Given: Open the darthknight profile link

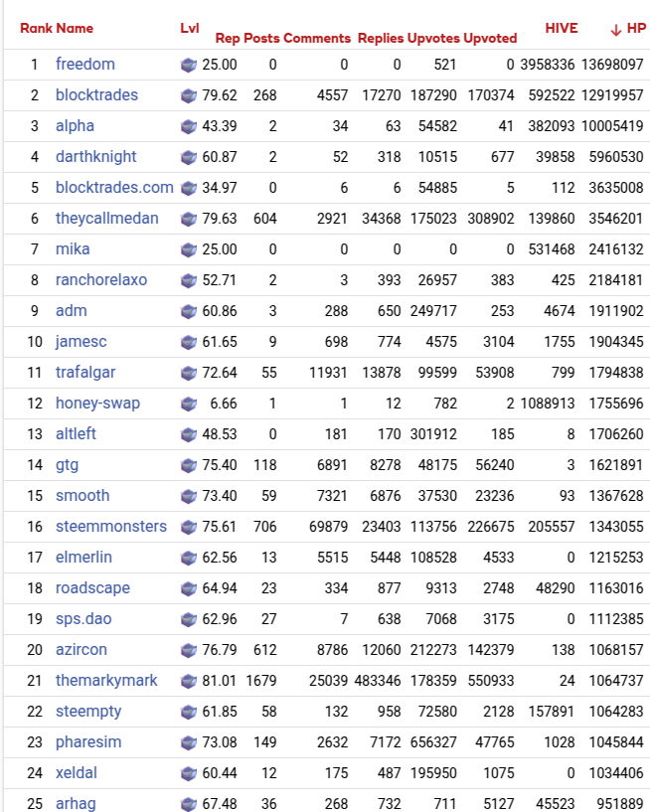Looking at the screenshot, I should [x=95, y=157].
